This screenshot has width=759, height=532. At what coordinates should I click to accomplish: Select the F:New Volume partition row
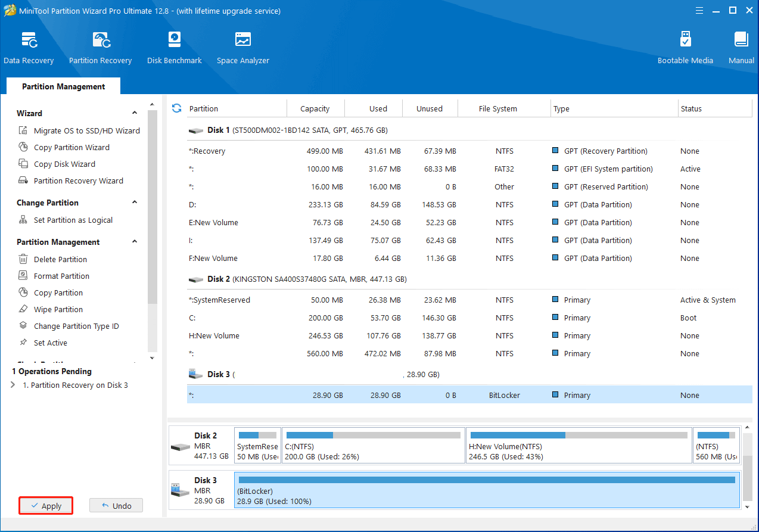click(x=469, y=258)
